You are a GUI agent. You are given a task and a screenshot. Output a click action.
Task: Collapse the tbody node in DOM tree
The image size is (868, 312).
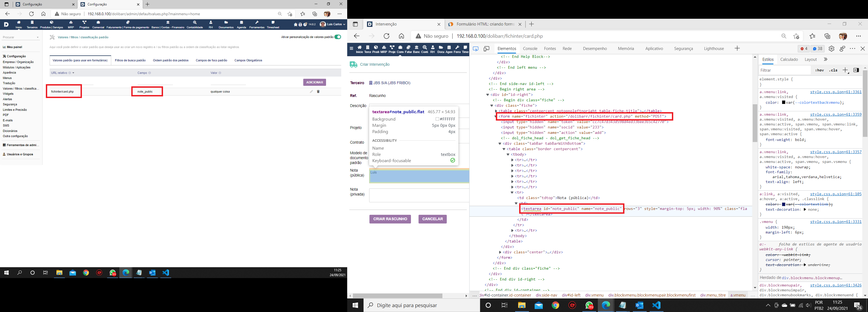508,155
